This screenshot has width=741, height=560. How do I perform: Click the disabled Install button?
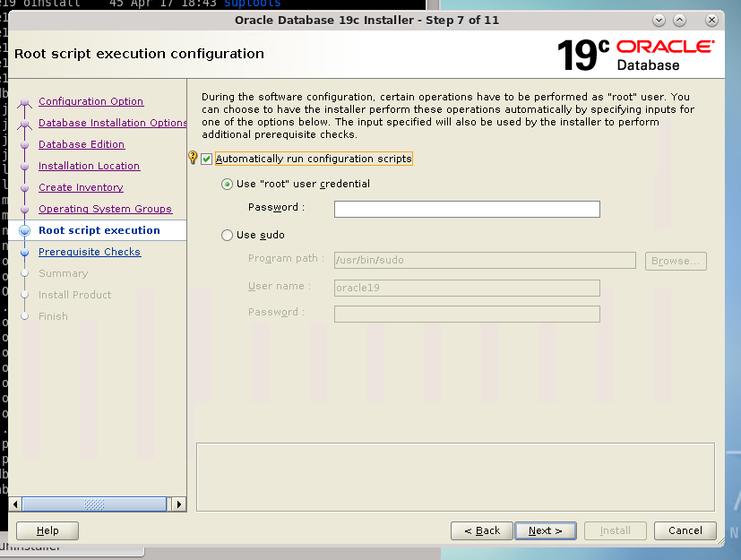[616, 530]
